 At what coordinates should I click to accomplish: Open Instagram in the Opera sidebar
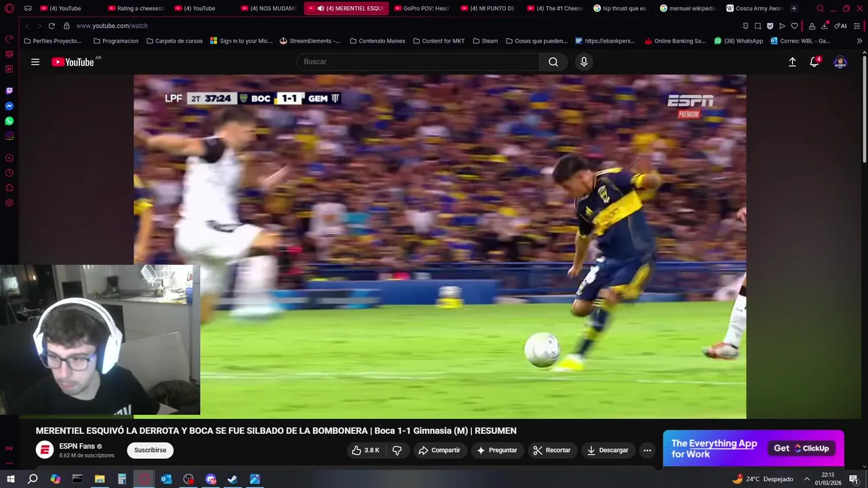[x=9, y=136]
